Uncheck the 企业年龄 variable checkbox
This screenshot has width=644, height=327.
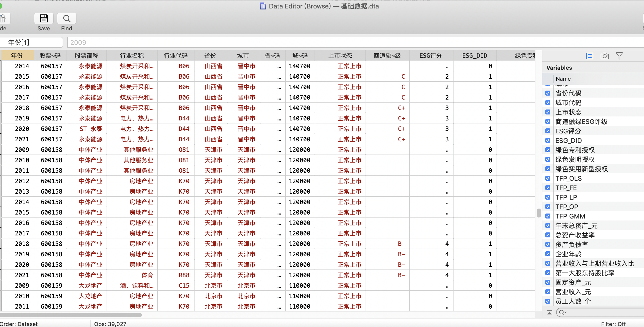tap(548, 254)
